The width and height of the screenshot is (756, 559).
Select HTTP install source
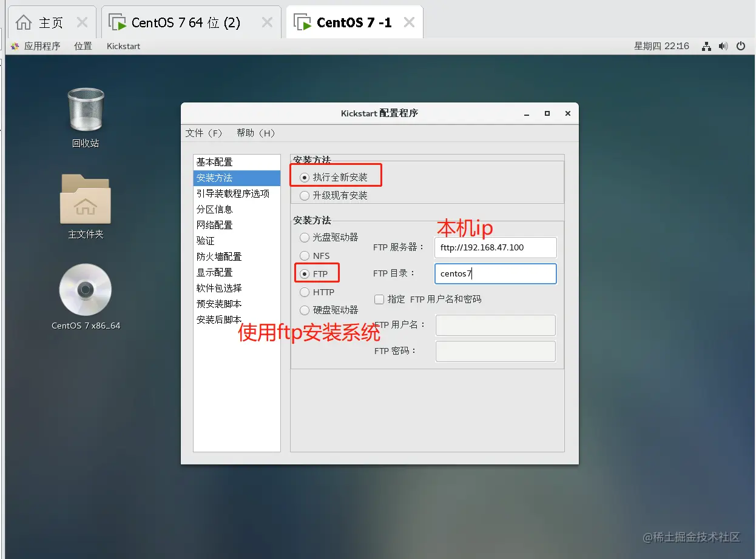(x=305, y=292)
